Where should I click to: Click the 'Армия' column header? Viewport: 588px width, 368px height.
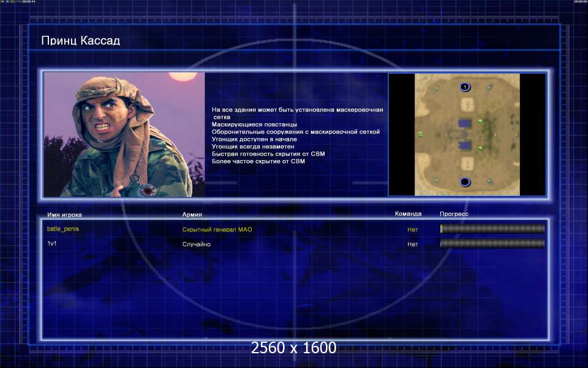coord(192,215)
